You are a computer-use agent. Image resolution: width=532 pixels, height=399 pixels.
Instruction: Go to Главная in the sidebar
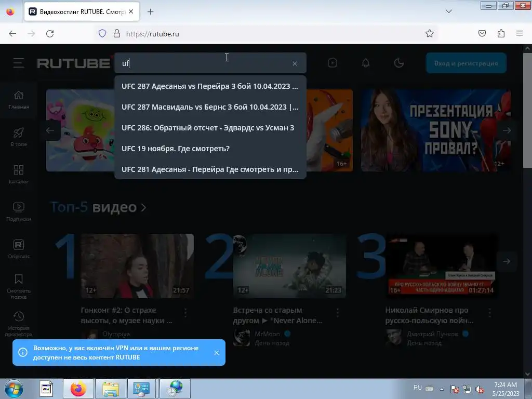(x=19, y=100)
